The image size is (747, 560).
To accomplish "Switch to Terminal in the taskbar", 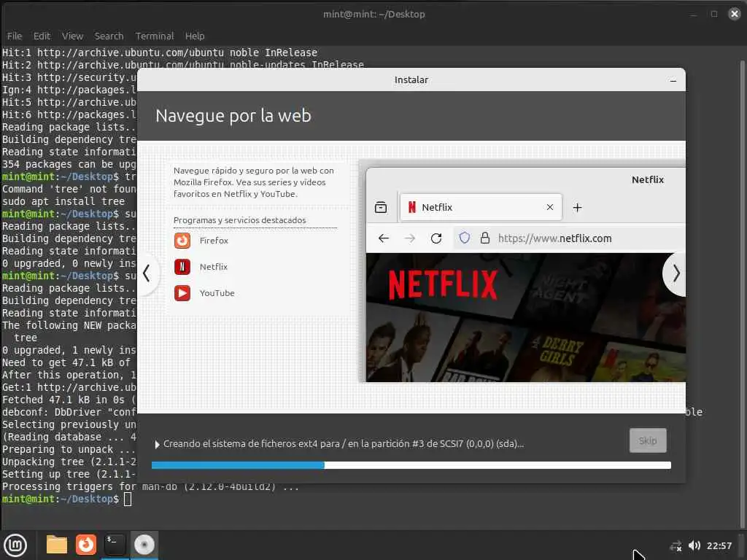I will pos(115,544).
